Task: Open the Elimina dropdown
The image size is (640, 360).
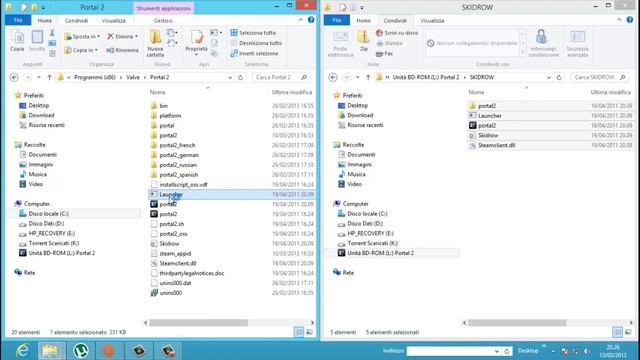Action: 122,36
